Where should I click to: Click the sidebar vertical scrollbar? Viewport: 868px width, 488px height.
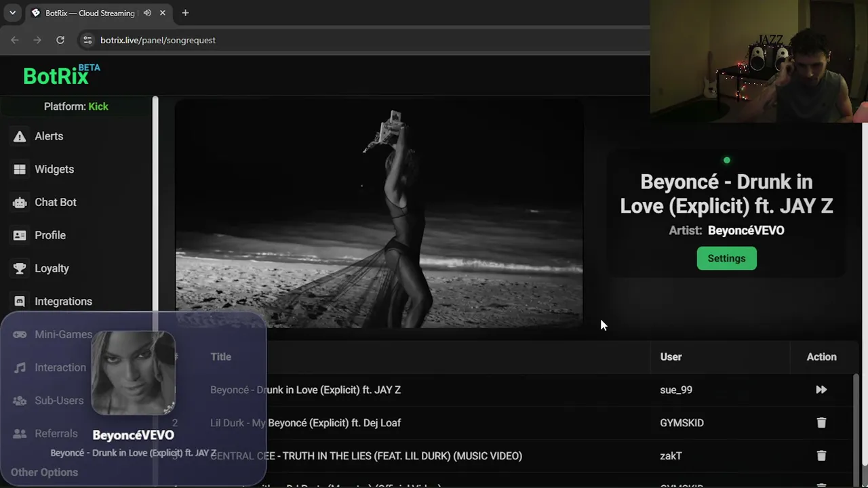click(x=155, y=203)
